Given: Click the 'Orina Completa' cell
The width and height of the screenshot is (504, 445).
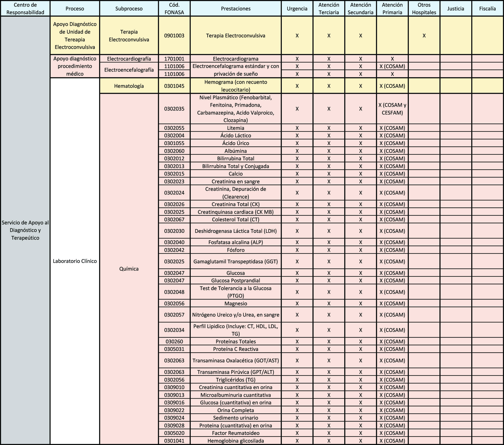Looking at the screenshot, I should point(235,410).
